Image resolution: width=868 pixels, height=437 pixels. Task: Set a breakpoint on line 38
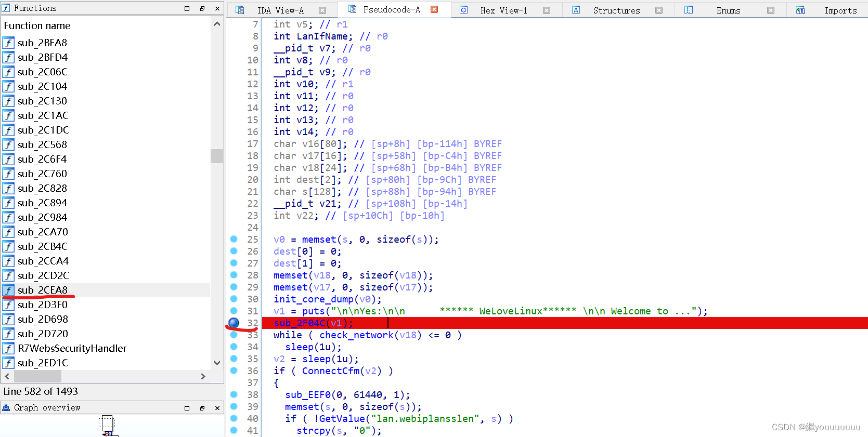click(x=234, y=394)
